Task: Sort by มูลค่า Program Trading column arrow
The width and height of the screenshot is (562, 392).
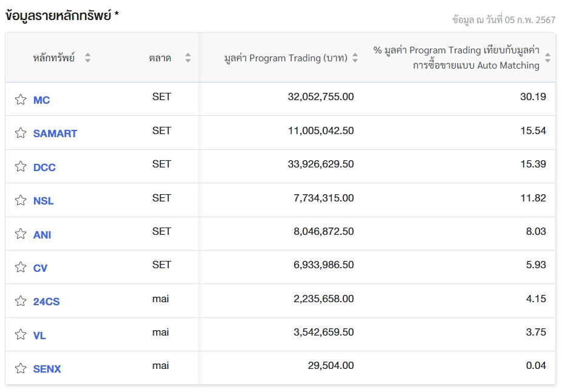Action: (x=355, y=58)
